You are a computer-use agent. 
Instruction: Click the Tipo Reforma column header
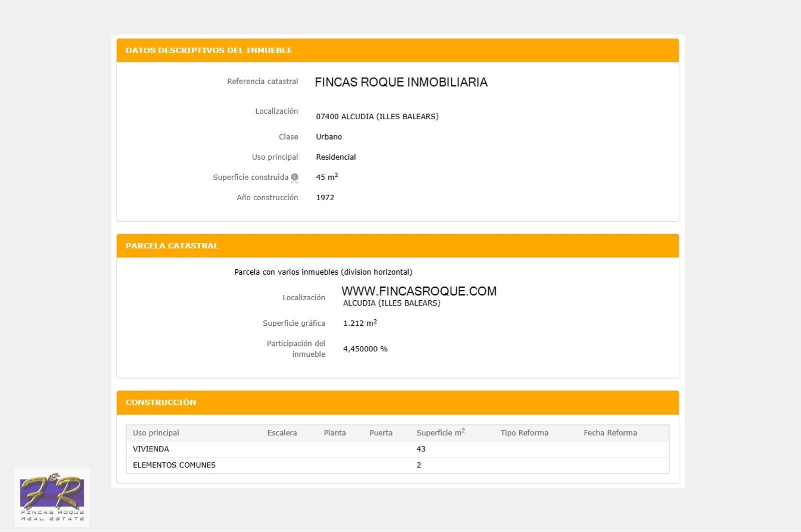tap(524, 433)
